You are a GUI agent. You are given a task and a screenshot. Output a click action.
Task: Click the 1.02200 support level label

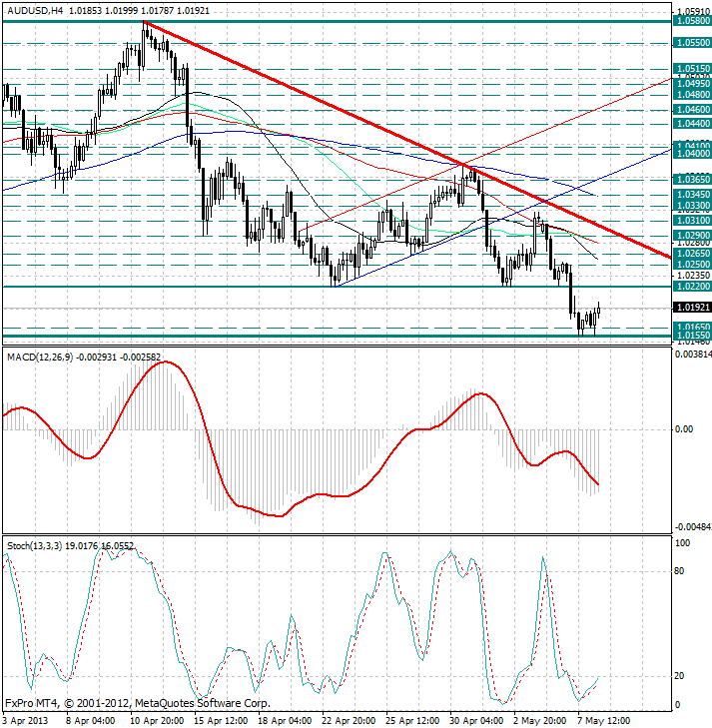[x=692, y=287]
